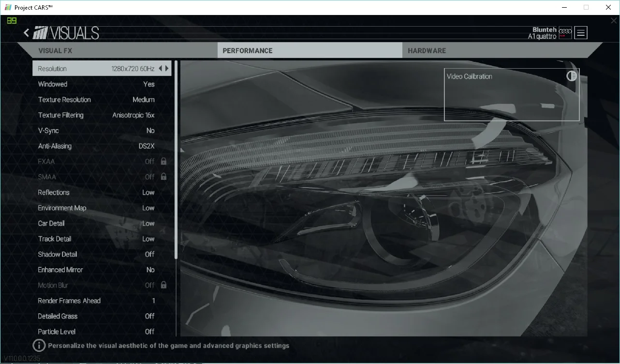Select the disabled SMAA row

point(102,177)
